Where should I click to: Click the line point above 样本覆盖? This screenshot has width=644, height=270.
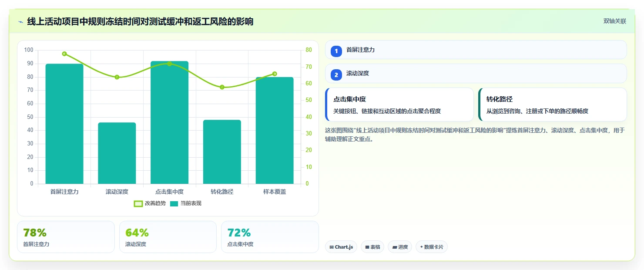click(x=275, y=74)
